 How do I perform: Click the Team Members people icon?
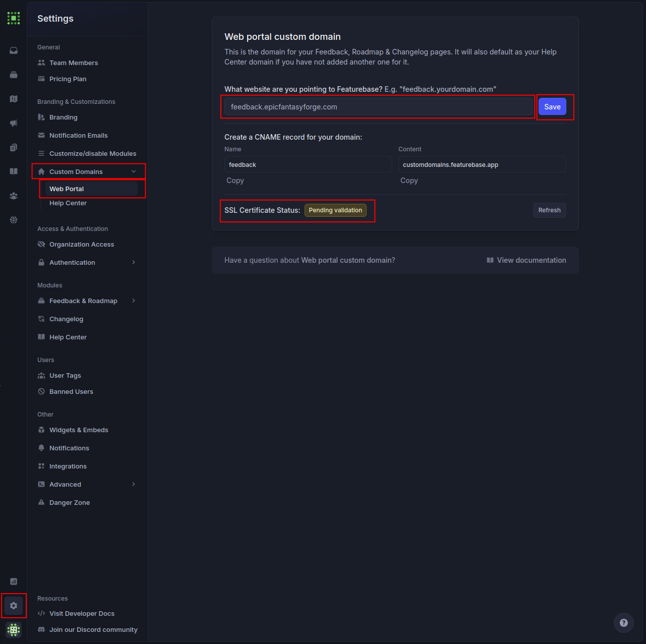(41, 63)
